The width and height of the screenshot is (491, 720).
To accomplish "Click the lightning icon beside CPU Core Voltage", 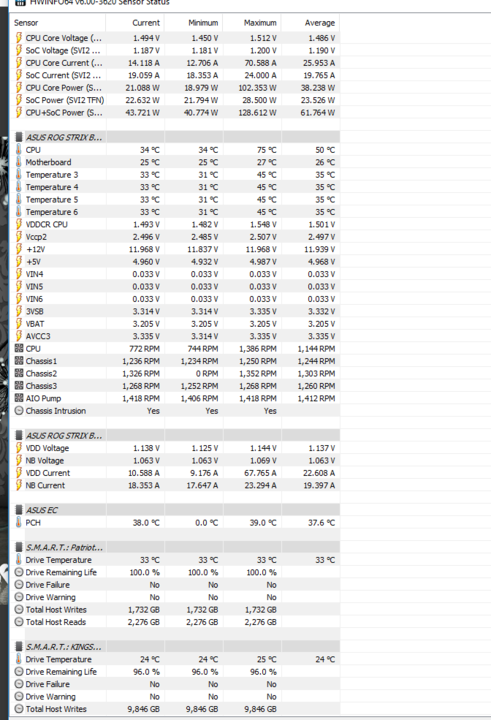I will pyautogui.click(x=19, y=38).
